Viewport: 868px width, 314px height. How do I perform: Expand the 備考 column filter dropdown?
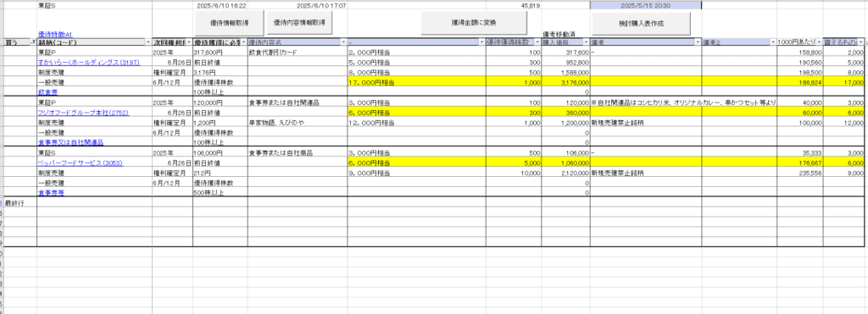coord(698,42)
